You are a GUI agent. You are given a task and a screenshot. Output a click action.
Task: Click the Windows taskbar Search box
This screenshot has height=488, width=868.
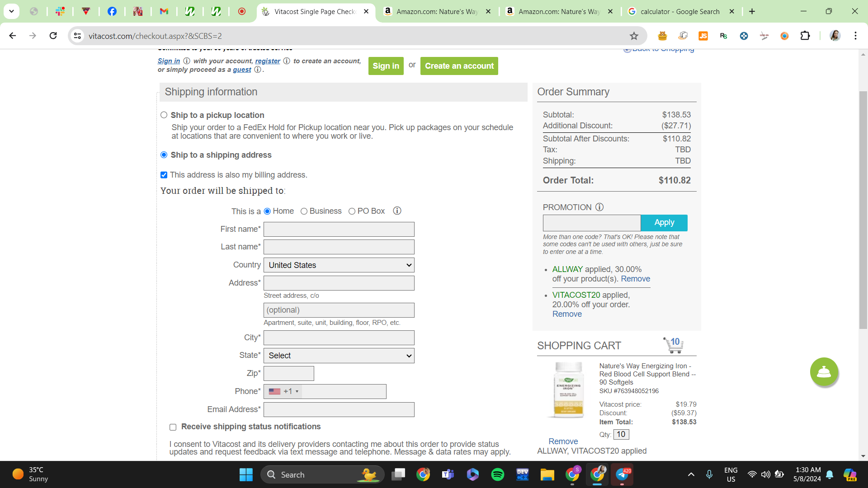(x=322, y=474)
